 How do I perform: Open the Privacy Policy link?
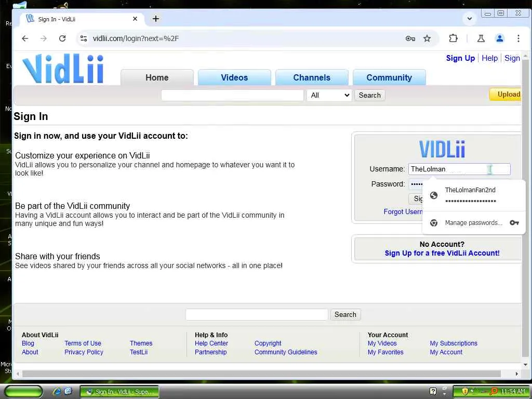click(84, 352)
